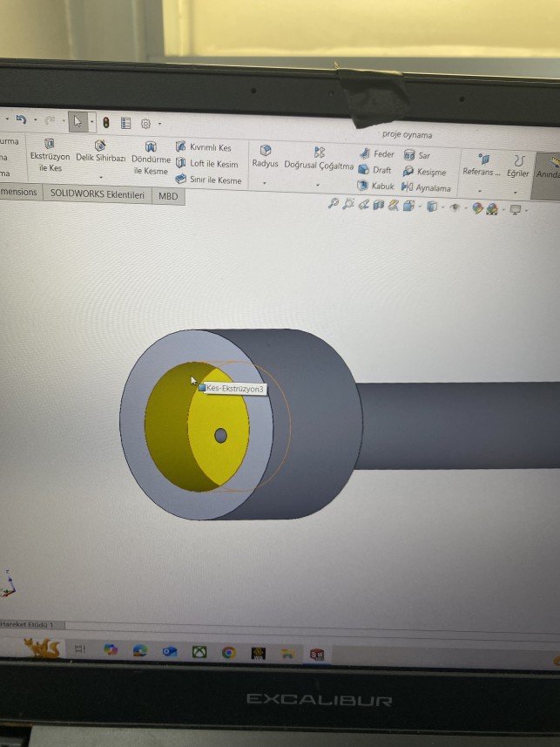This screenshot has width=560, height=747.
Task: Open the Delik Sihirbazı hole wizard
Action: tap(101, 152)
